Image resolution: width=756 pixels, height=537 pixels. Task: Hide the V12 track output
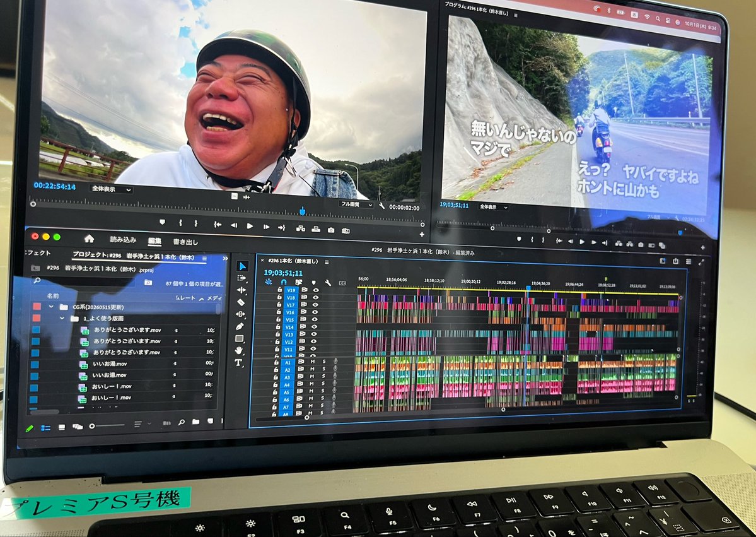[315, 341]
